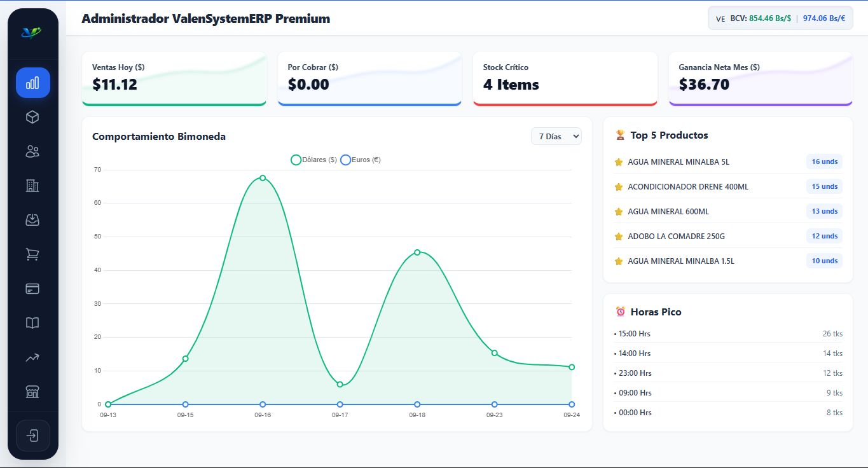Click the BCV exchange rate badge
This screenshot has width=868, height=468.
[780, 18]
